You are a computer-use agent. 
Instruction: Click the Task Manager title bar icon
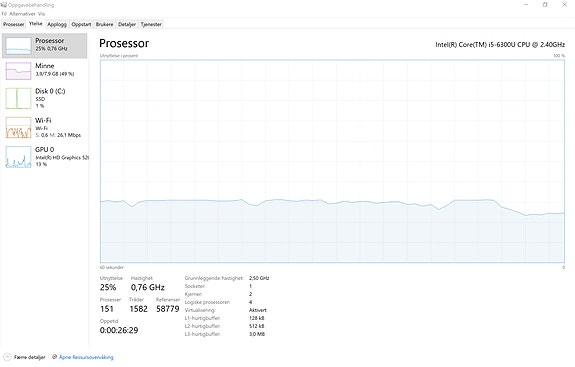point(4,5)
